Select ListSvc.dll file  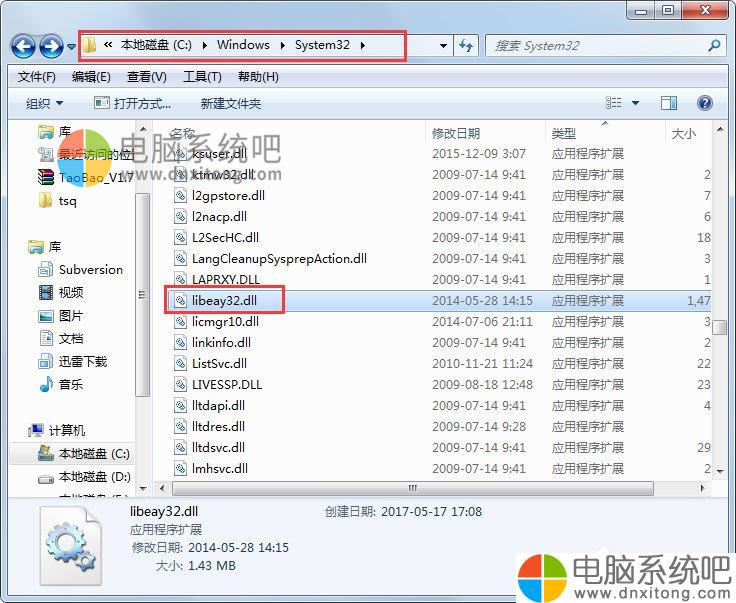click(219, 364)
